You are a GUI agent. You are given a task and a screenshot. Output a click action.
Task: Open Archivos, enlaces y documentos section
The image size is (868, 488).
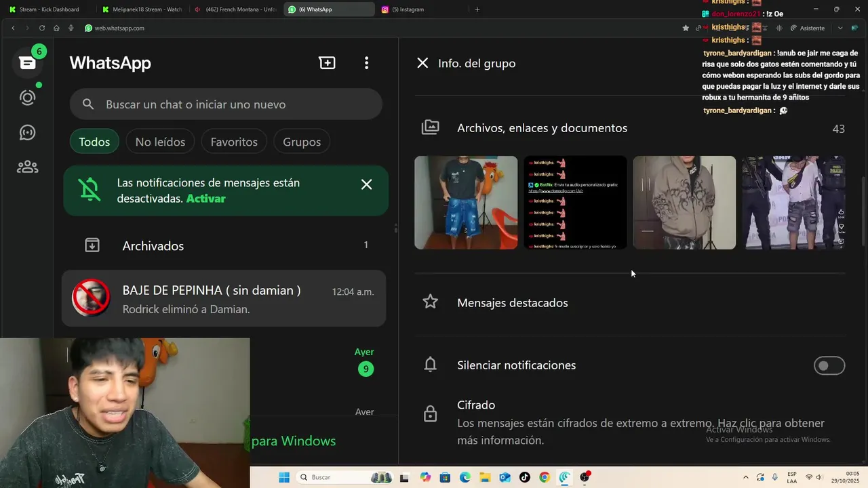[630, 128]
